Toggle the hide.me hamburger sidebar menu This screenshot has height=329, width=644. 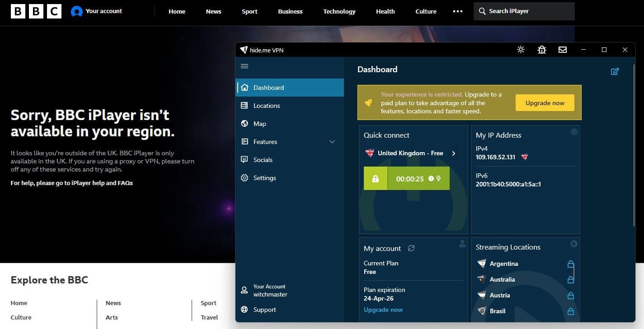(244, 66)
